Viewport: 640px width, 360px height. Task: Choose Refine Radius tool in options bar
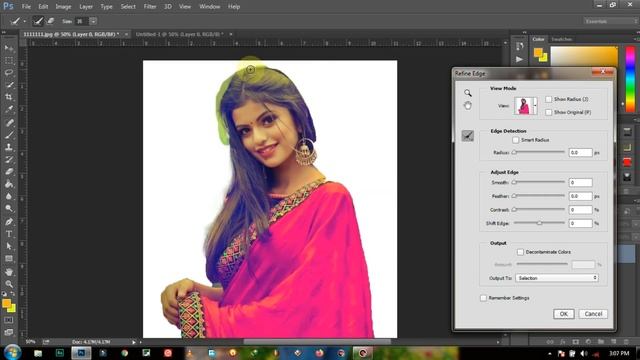(x=38, y=21)
